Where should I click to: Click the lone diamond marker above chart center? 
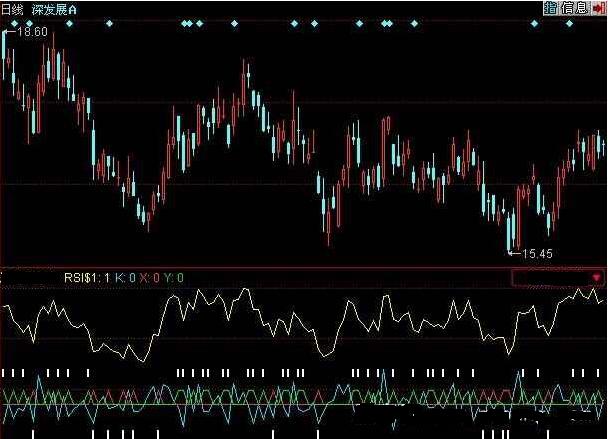(294, 23)
